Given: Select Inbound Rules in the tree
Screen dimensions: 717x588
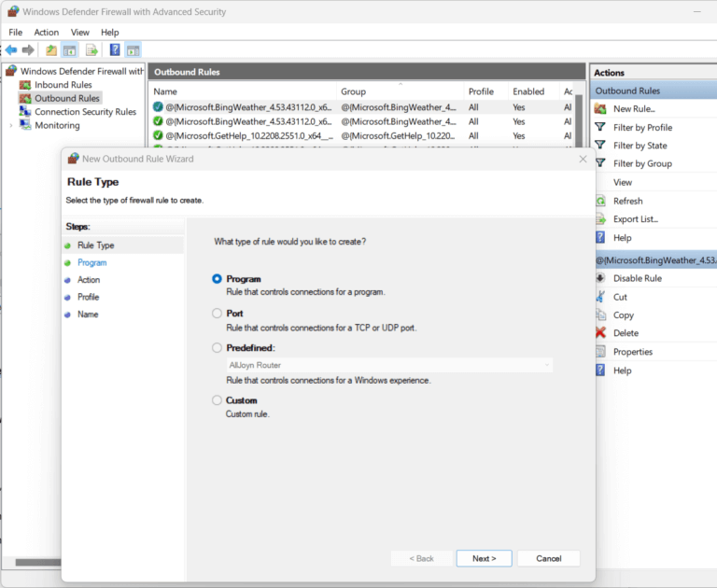Looking at the screenshot, I should click(63, 85).
